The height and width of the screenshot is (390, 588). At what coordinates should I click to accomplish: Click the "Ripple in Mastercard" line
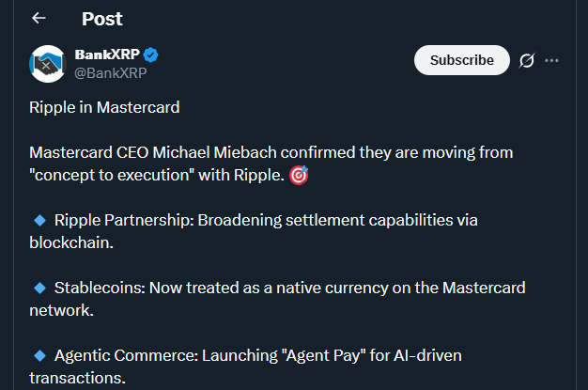click(x=104, y=107)
